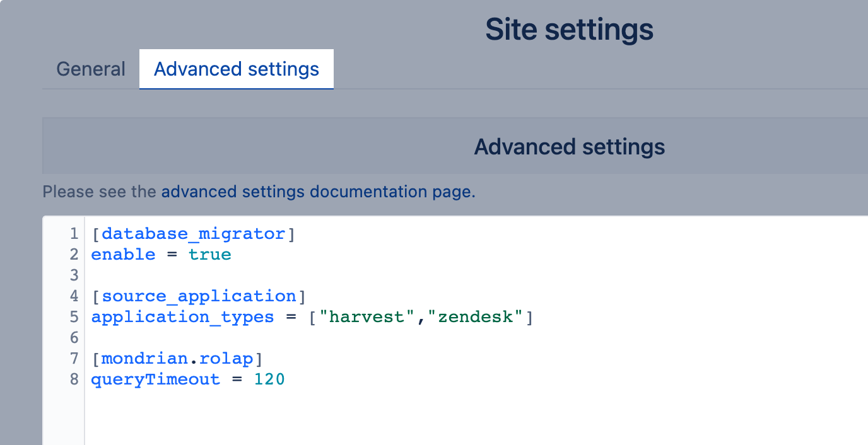Viewport: 868px width, 445px height.
Task: Click the Advanced settings banner heading
Action: tap(568, 146)
